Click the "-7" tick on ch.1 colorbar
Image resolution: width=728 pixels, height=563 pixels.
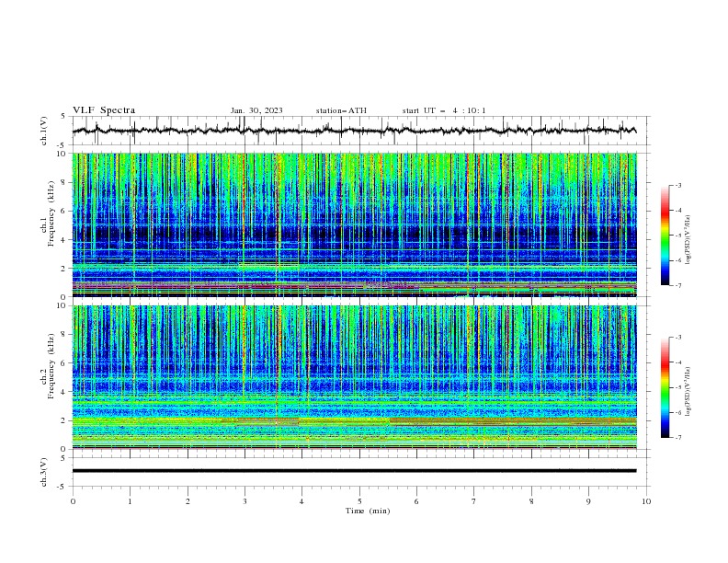pyautogui.click(x=678, y=285)
